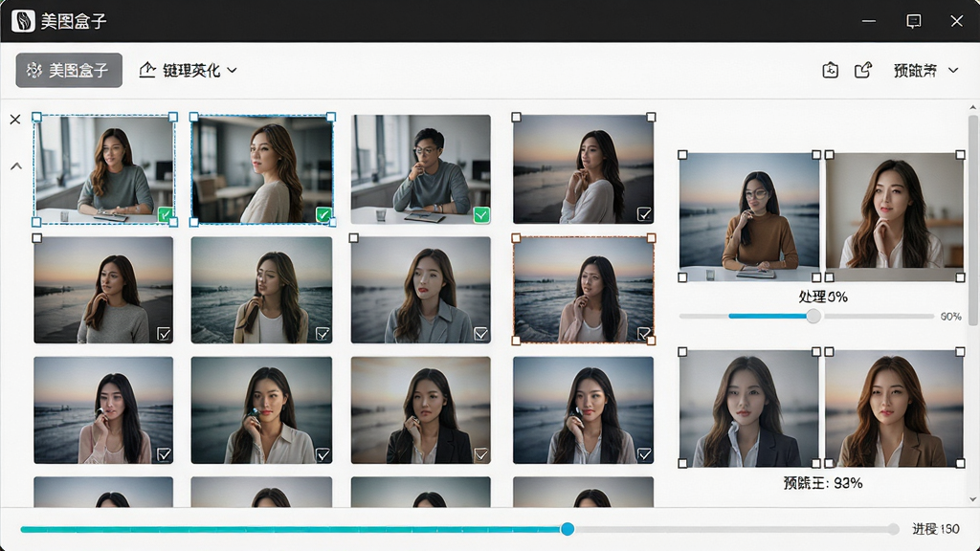Screen dimensions: 980x551
Task: Click the 美图盒子 title text in title bar
Action: pyautogui.click(x=74, y=21)
